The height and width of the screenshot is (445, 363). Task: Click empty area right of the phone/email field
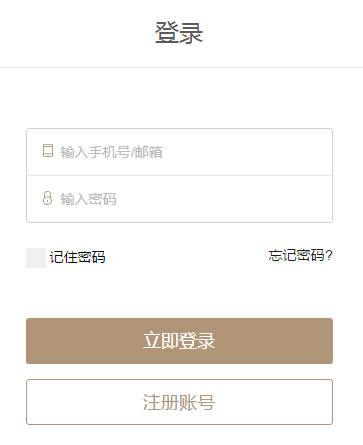(247, 152)
